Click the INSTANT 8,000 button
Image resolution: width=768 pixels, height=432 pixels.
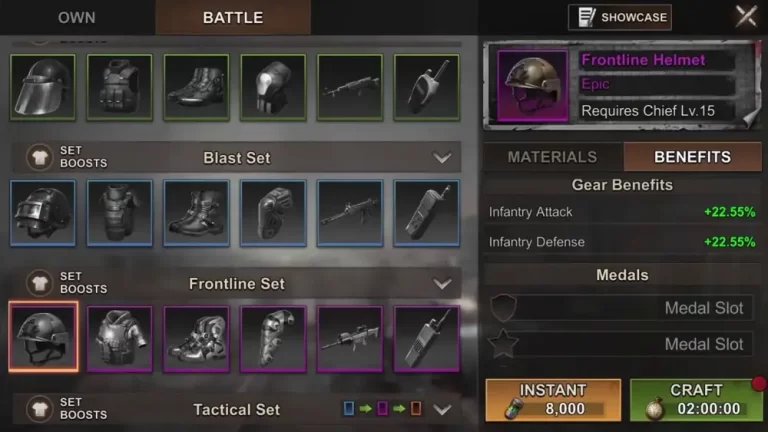(553, 400)
